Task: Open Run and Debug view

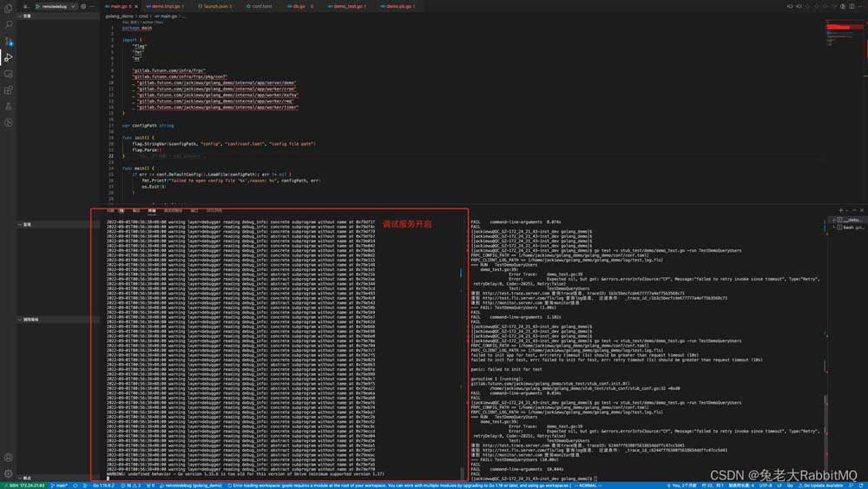Action: (x=8, y=57)
